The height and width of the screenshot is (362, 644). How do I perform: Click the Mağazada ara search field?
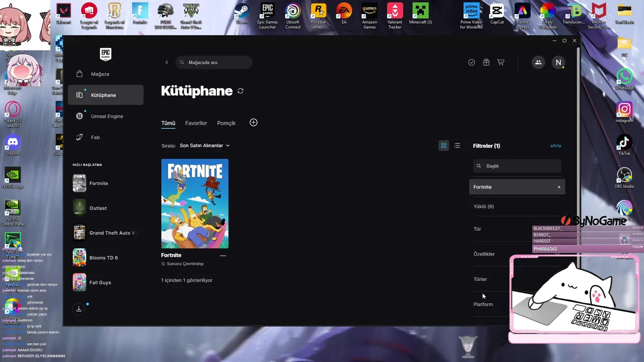[x=214, y=62]
